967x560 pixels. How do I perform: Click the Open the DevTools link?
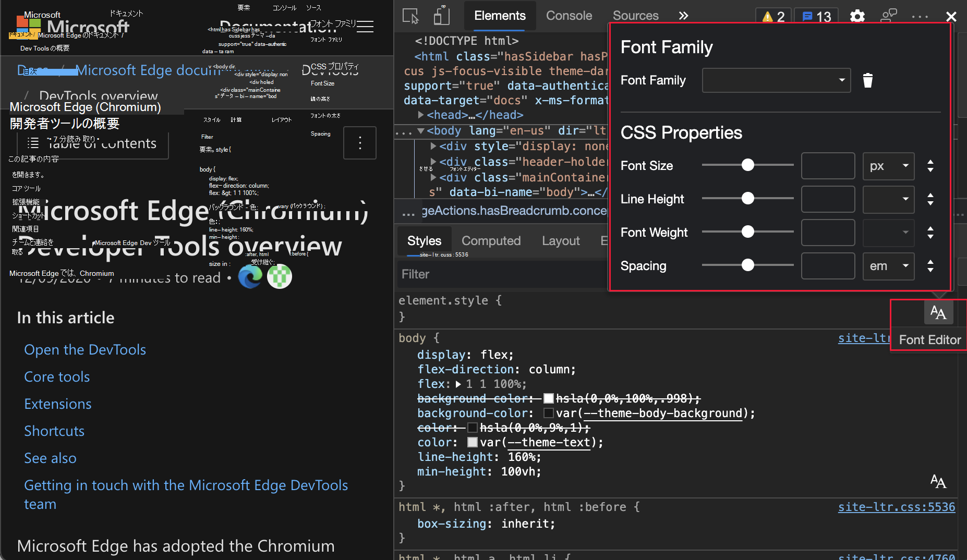pyautogui.click(x=85, y=350)
